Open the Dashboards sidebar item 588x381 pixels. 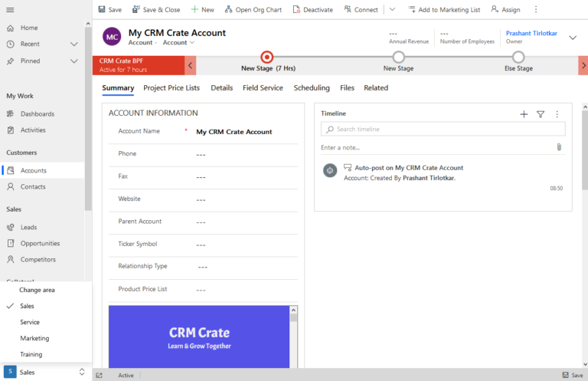point(37,114)
